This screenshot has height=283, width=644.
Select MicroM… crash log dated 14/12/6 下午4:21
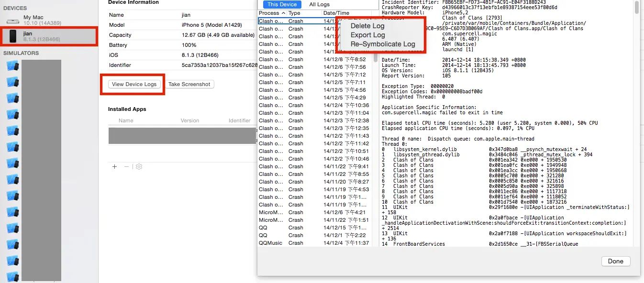click(x=315, y=212)
